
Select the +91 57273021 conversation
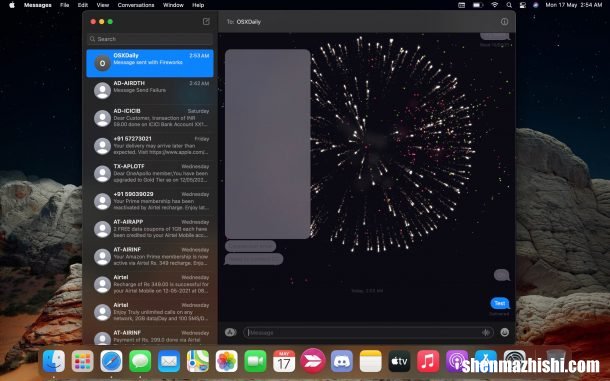(x=150, y=146)
